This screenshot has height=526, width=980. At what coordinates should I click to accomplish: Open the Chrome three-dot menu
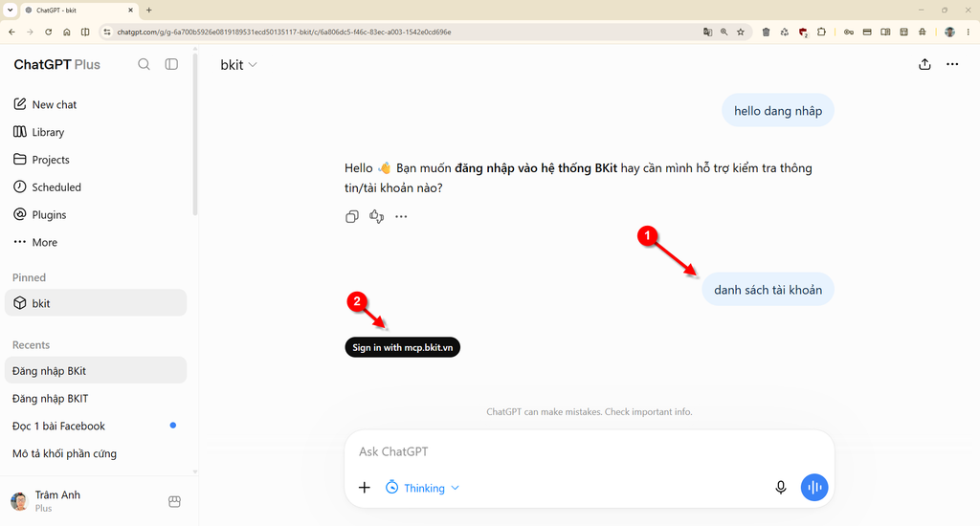point(969,32)
